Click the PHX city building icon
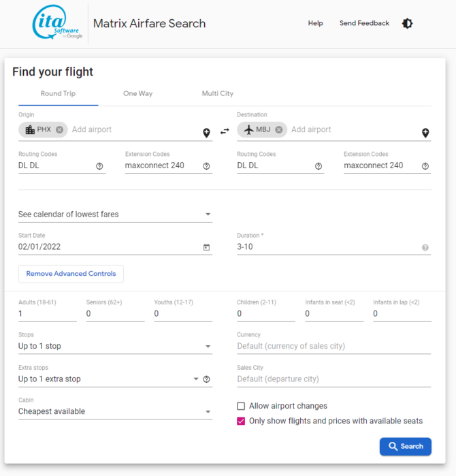The height and width of the screenshot is (476, 456). [30, 129]
